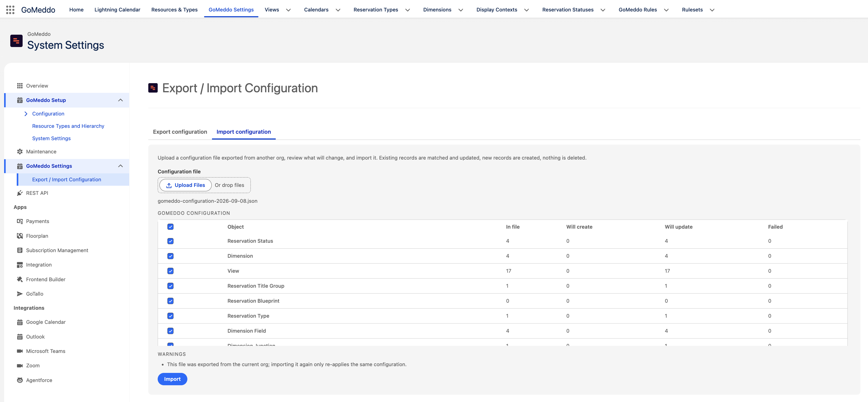Viewport: 868px width, 402px height.
Task: Expand the Configuration tree item chevron
Action: click(26, 114)
